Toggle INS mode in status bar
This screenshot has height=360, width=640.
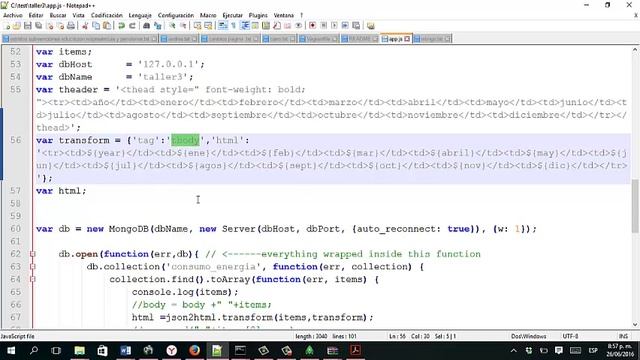623,336
